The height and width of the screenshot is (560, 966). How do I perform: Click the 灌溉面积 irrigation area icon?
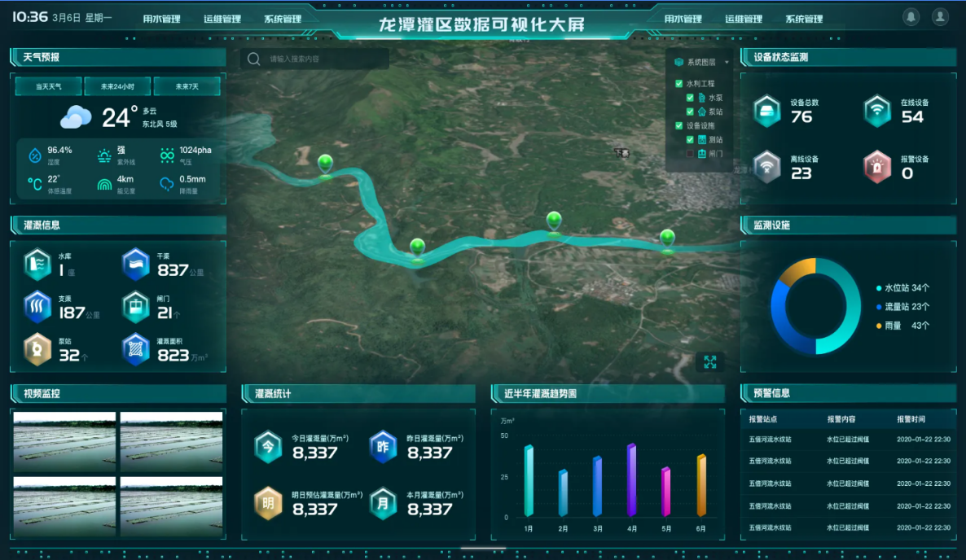(135, 349)
